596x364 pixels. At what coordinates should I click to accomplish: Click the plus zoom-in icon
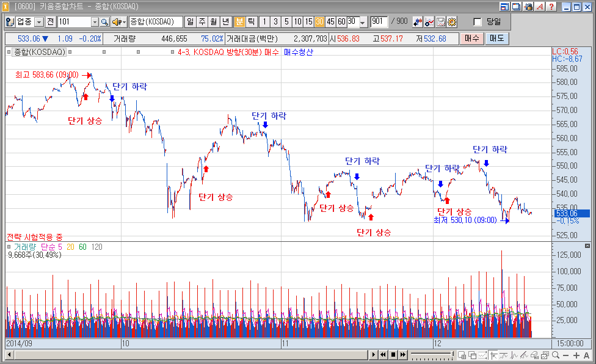tap(576, 355)
